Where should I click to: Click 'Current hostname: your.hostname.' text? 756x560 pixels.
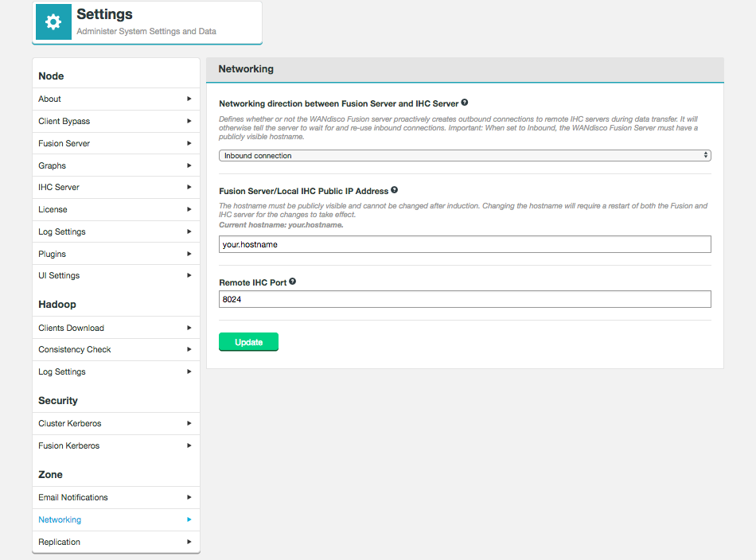pos(281,225)
